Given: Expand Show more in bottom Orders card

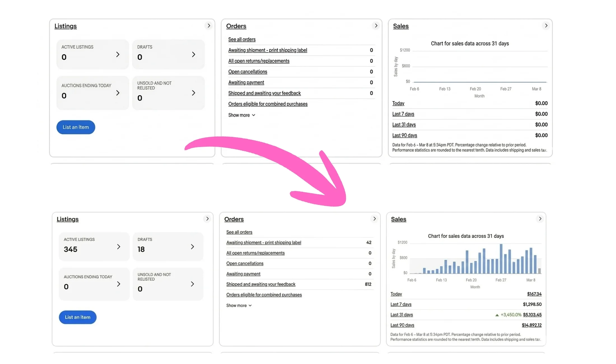Looking at the screenshot, I should tap(239, 305).
